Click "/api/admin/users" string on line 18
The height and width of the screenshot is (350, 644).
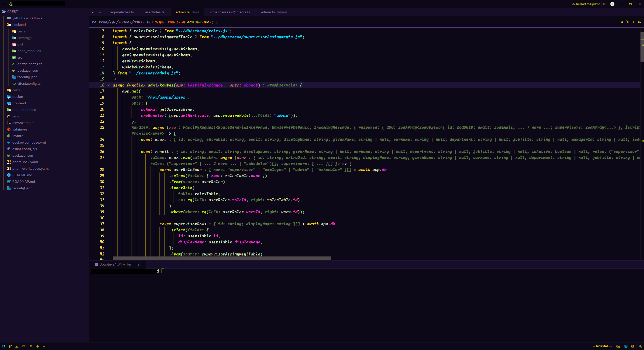167,97
